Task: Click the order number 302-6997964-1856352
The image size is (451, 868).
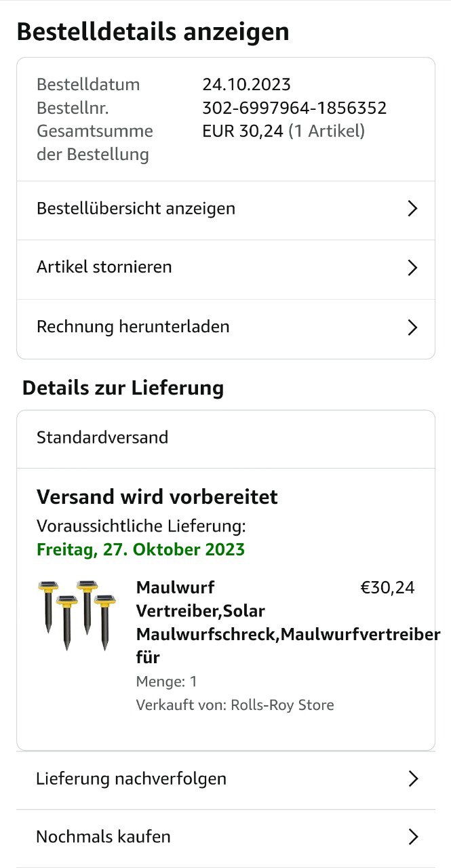Action: tap(294, 108)
